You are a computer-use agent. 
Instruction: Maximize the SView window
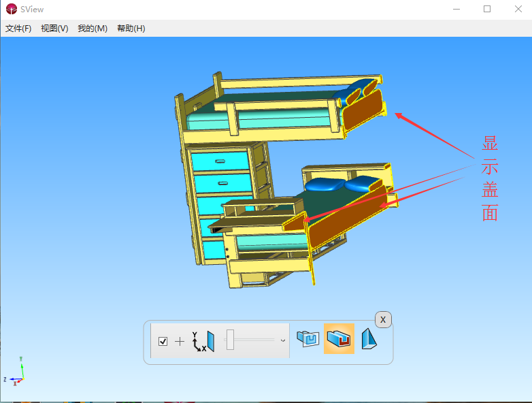(x=487, y=9)
